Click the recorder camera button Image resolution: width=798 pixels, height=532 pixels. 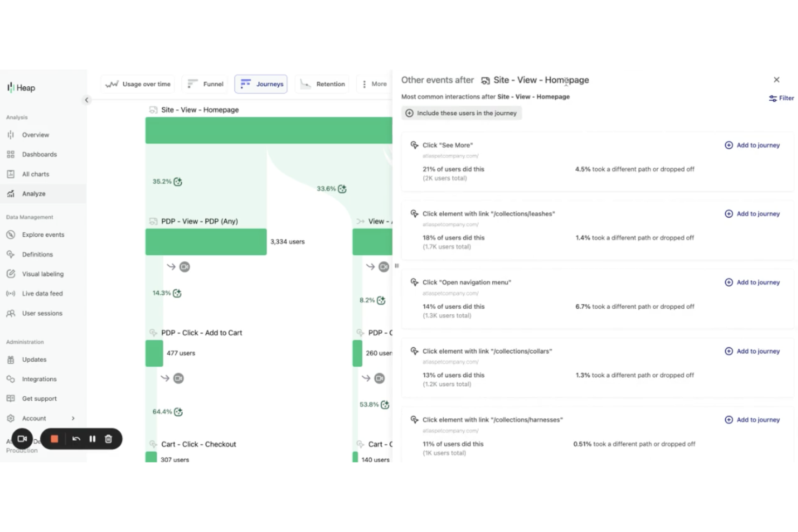coord(22,439)
